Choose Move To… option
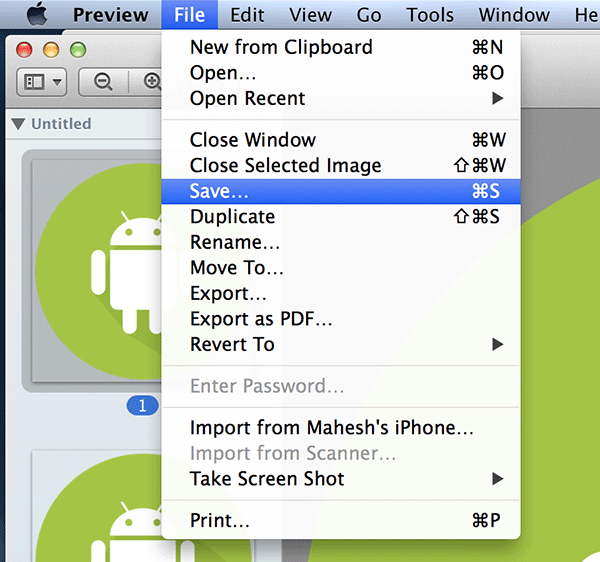Image resolution: width=600 pixels, height=562 pixels. point(341,268)
